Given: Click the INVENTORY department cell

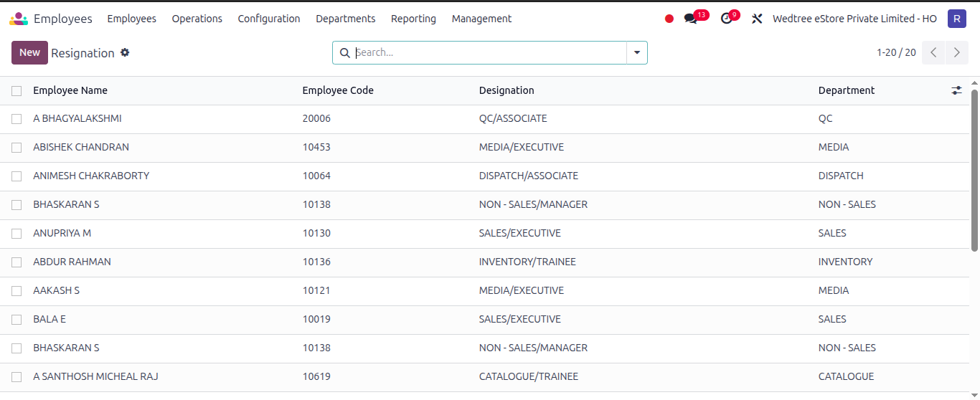Looking at the screenshot, I should click(845, 262).
